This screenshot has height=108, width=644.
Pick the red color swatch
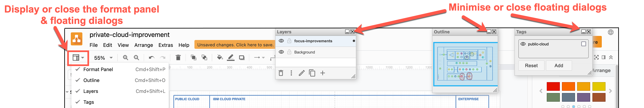(x=553, y=86)
